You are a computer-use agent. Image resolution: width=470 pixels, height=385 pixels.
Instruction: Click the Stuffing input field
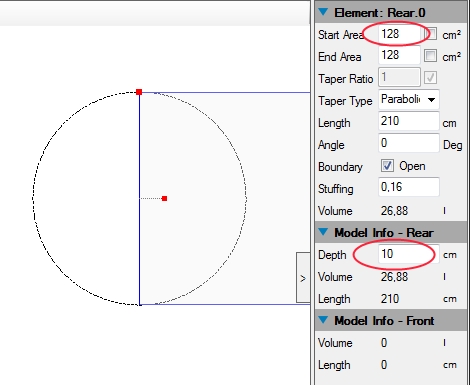tap(409, 187)
